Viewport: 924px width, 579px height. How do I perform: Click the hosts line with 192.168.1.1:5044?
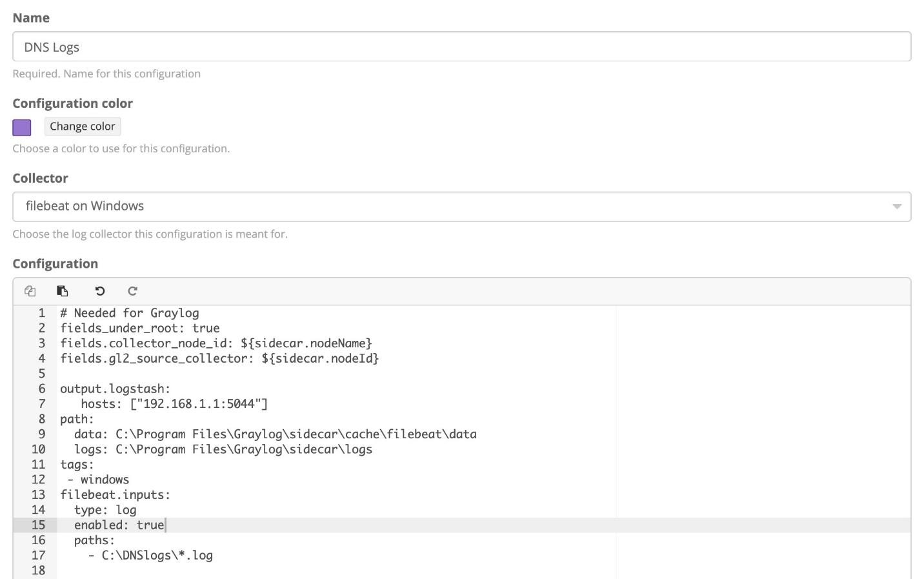tap(174, 404)
